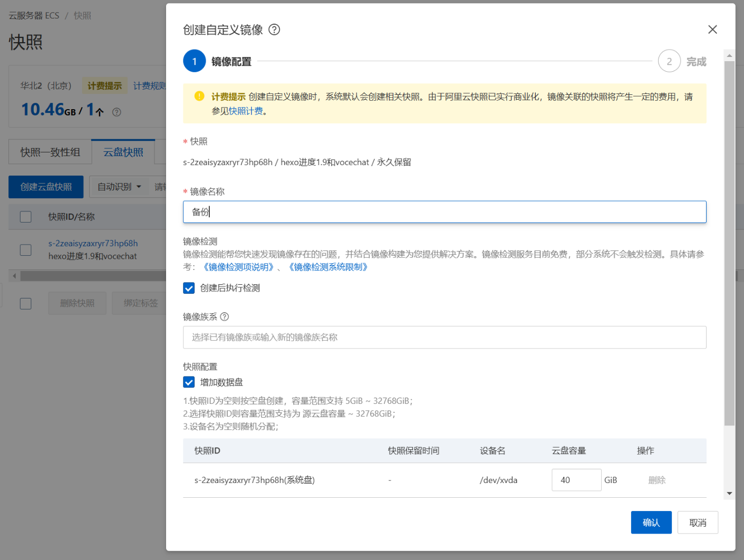This screenshot has height=560, width=744.
Task: Switch to 云盘快照 tab
Action: (x=123, y=152)
